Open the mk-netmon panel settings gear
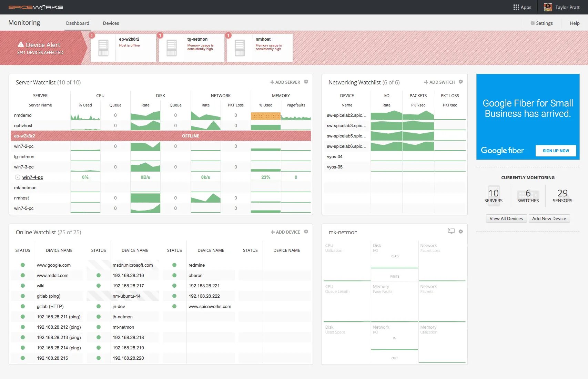 click(x=461, y=232)
